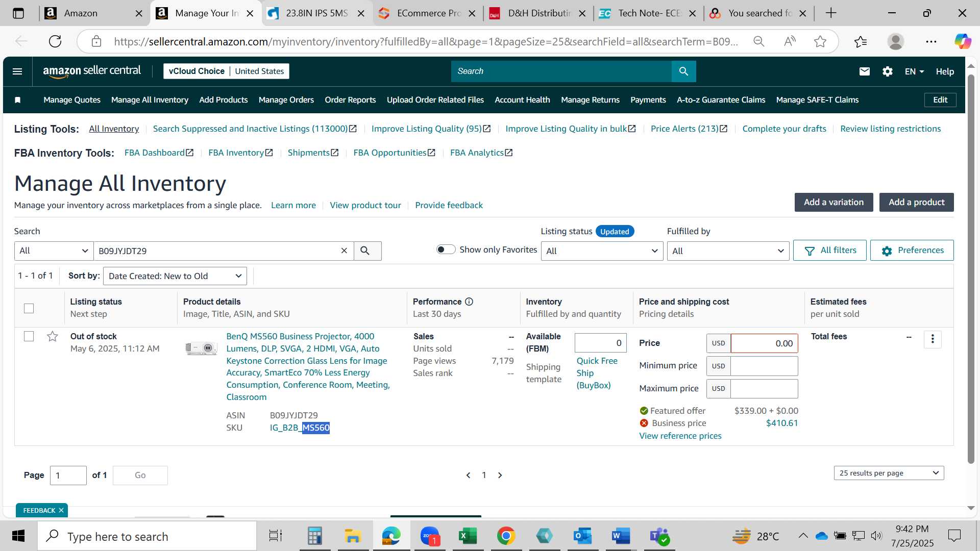Close the FEEDBACK tab
This screenshot has width=980, height=551.
pyautogui.click(x=61, y=510)
